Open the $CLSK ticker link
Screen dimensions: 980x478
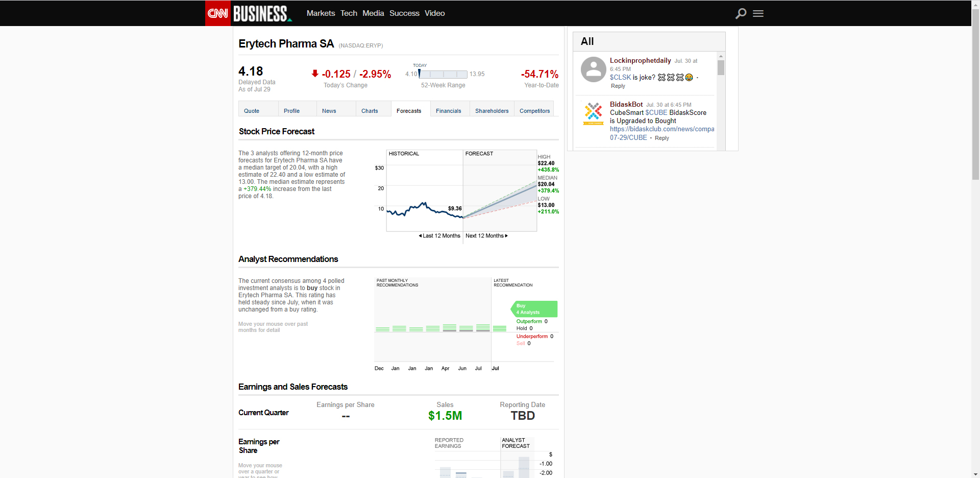coord(620,78)
